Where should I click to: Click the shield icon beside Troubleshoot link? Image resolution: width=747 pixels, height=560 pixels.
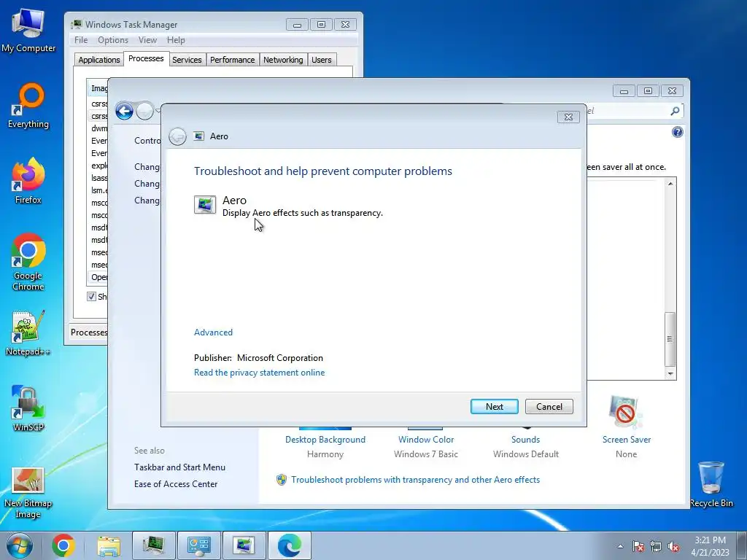[x=282, y=480]
